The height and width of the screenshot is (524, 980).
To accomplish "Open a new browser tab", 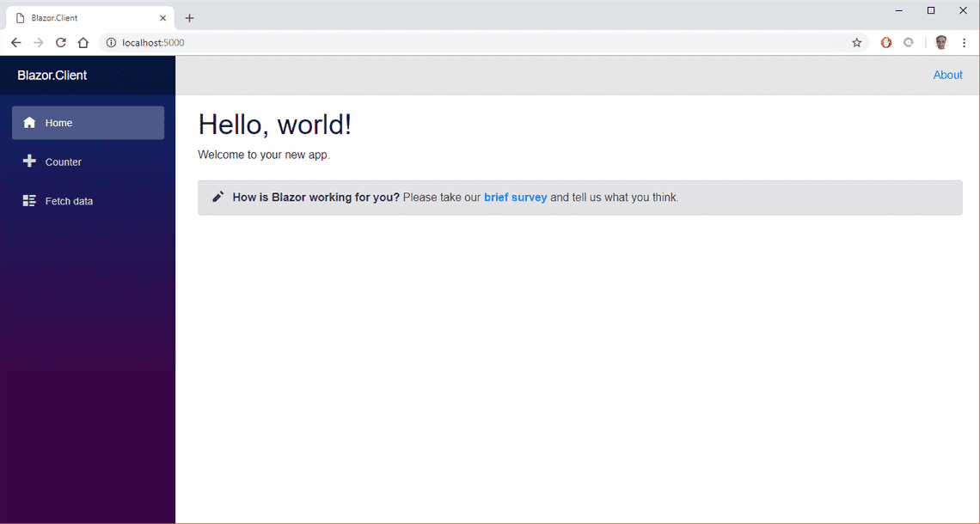I will (189, 17).
